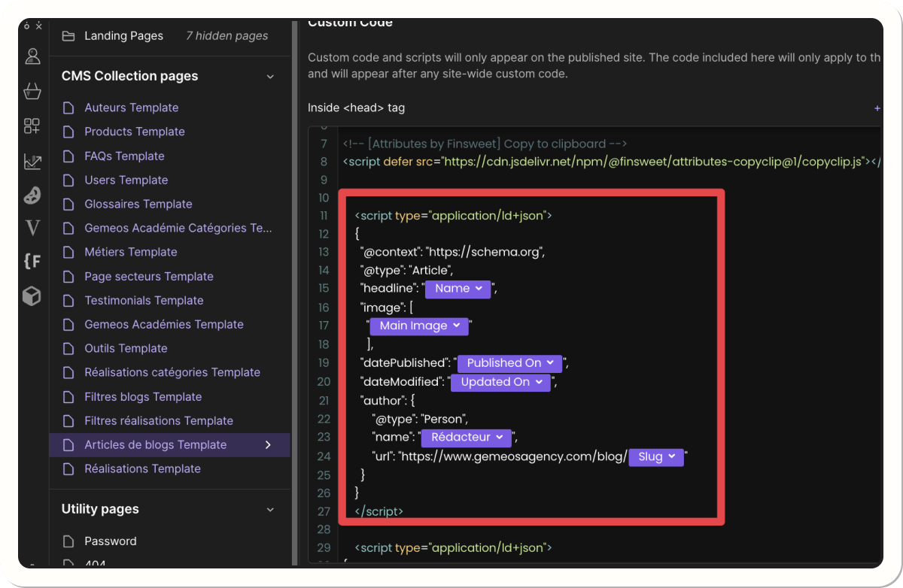903x588 pixels.
Task: Click the '"@context": "https://schema.org"' code line
Action: click(451, 252)
